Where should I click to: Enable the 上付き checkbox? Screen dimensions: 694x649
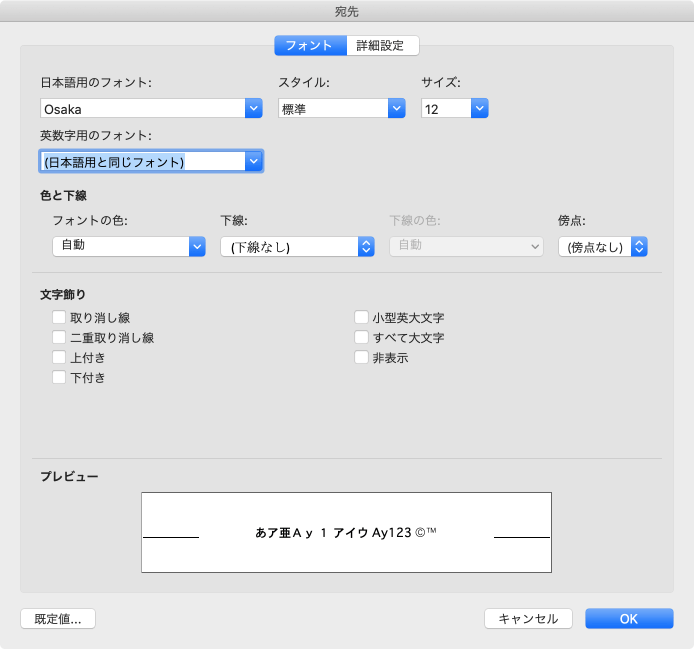[59, 358]
